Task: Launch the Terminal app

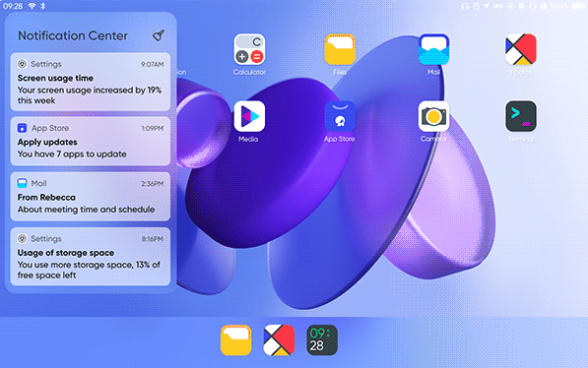Action: pyautogui.click(x=520, y=116)
